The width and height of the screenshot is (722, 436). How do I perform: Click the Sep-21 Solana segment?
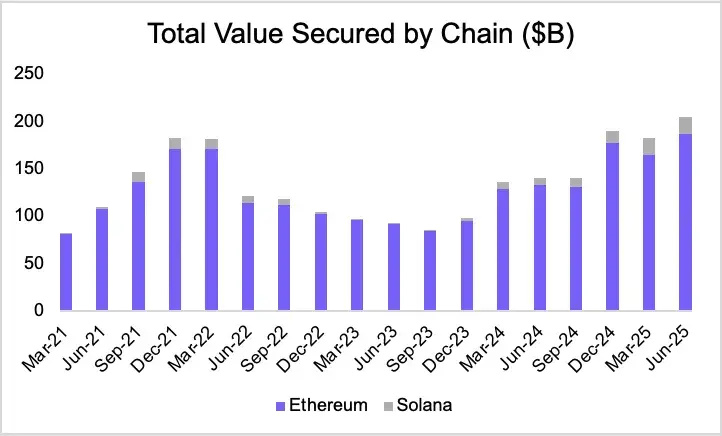(139, 177)
